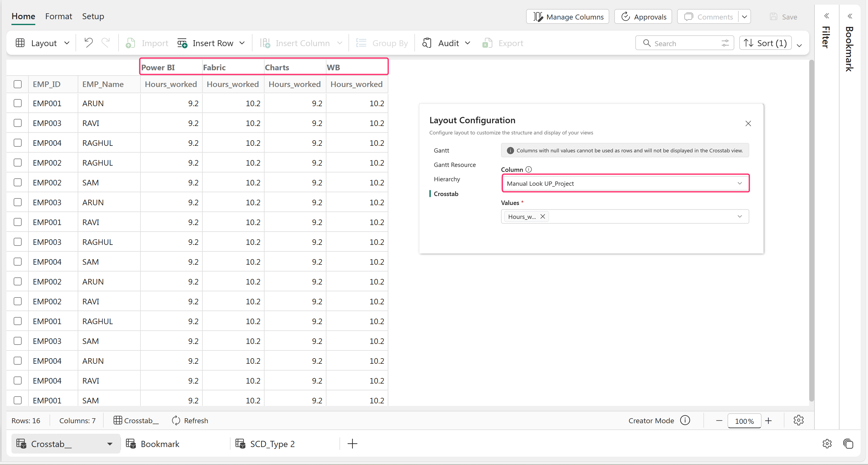Click the Manage Columns button
The height and width of the screenshot is (465, 868).
click(568, 16)
